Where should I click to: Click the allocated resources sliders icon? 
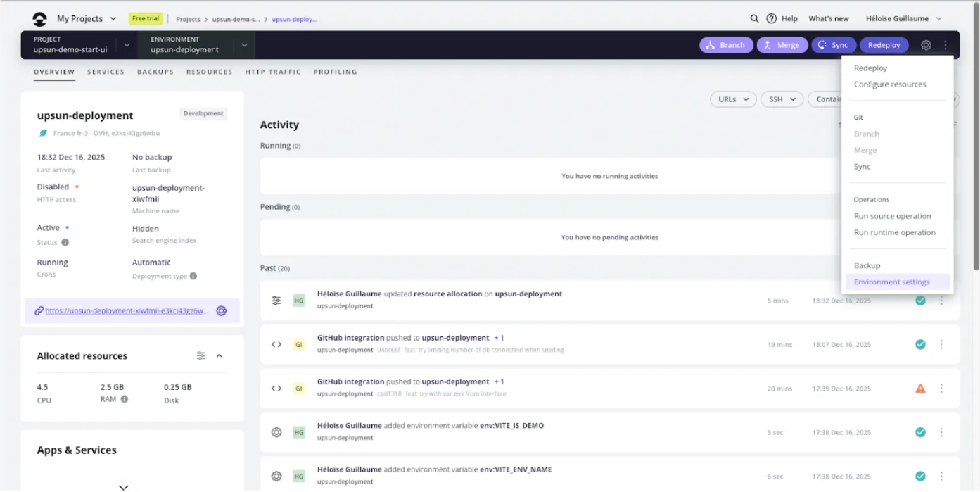pos(201,356)
